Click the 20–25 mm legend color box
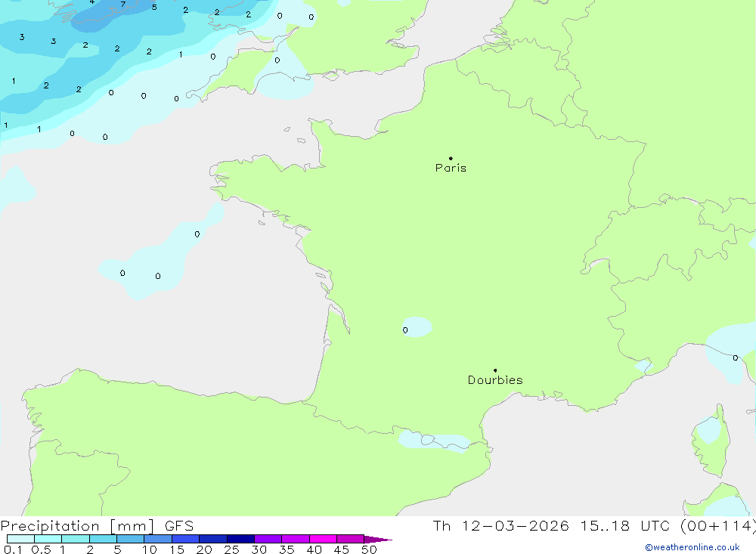 click(x=213, y=539)
